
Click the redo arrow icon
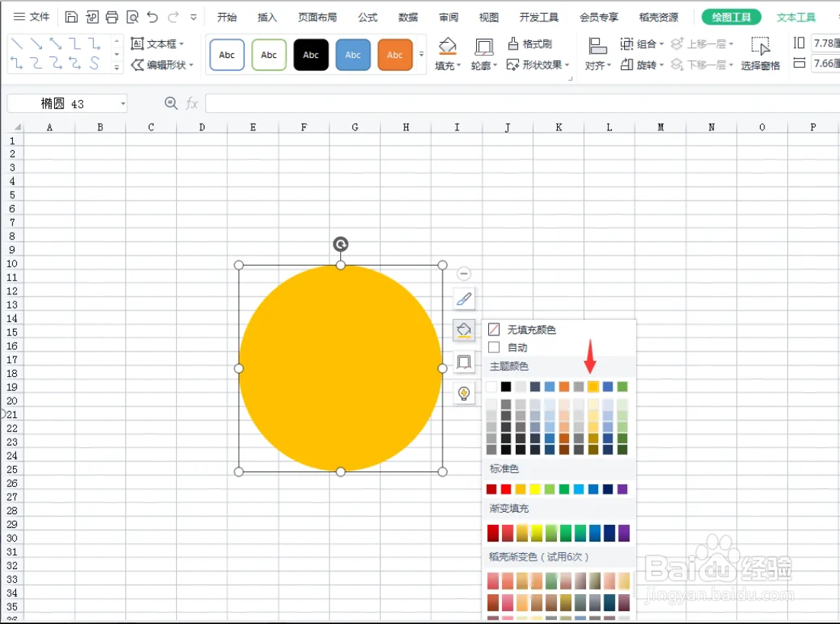(173, 17)
